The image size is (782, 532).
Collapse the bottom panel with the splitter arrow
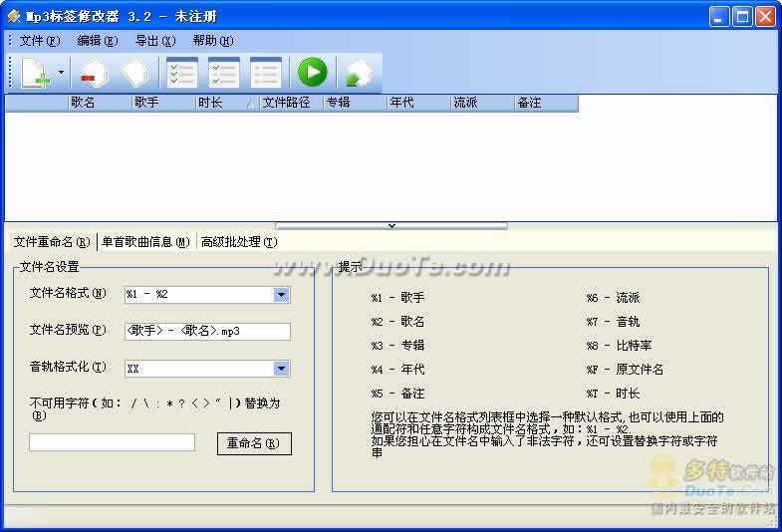391,226
